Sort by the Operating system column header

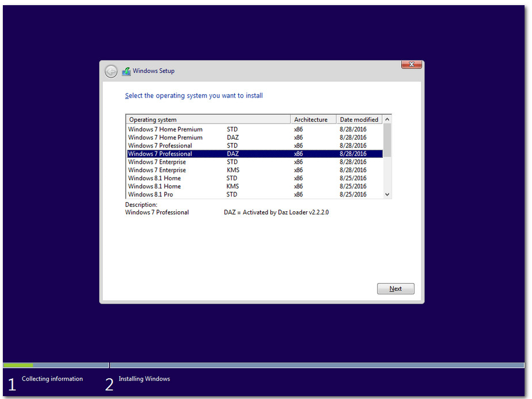point(208,119)
